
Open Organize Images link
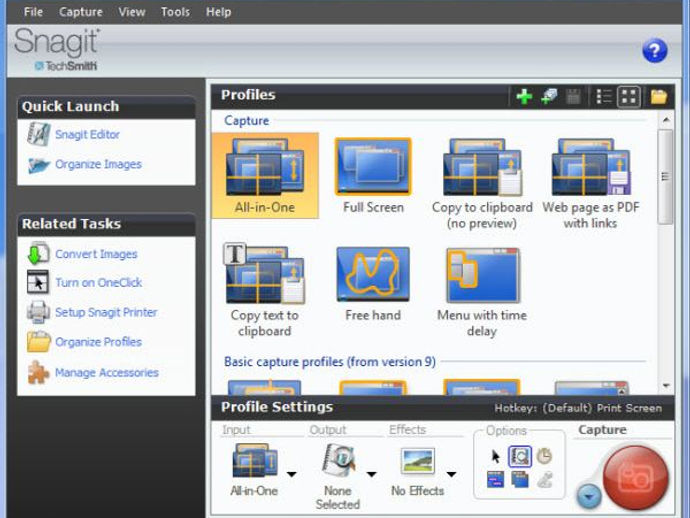(98, 164)
